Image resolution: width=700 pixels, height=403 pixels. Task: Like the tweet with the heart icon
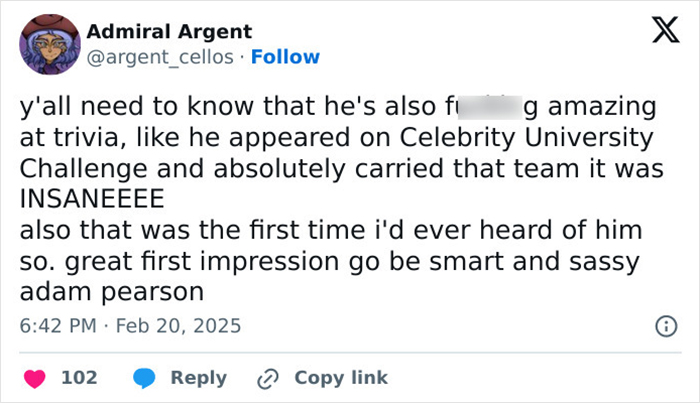(x=35, y=378)
